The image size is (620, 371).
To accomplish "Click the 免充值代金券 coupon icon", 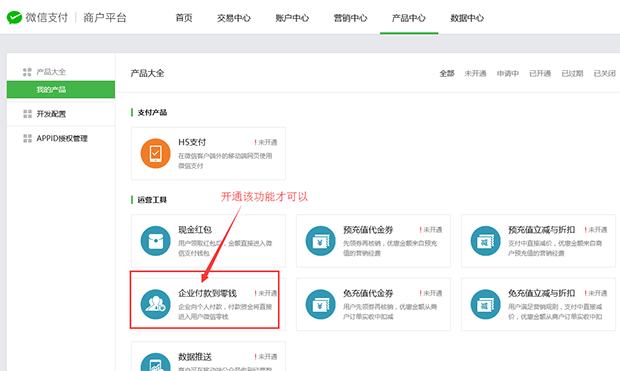I will (320, 304).
